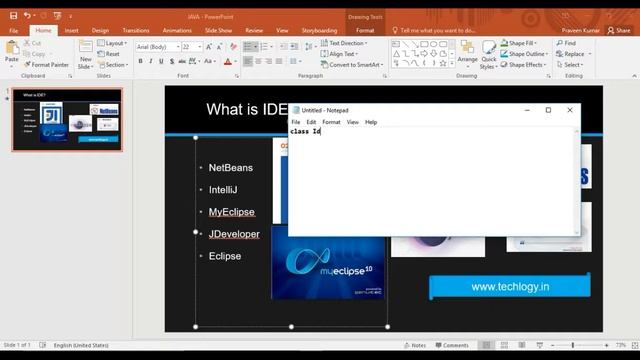Viewport: 640px width, 360px height.
Task: Click the Tell me what you want box
Action: pyautogui.click(x=434, y=30)
